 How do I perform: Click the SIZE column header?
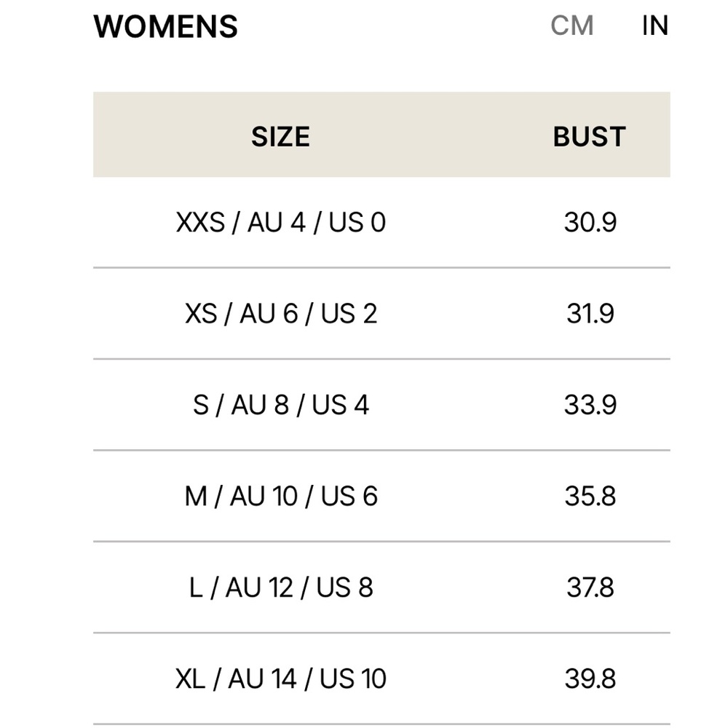click(280, 136)
